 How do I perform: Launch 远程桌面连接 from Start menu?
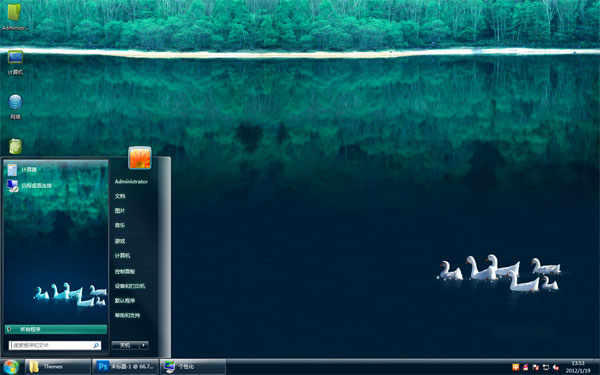tap(56, 186)
